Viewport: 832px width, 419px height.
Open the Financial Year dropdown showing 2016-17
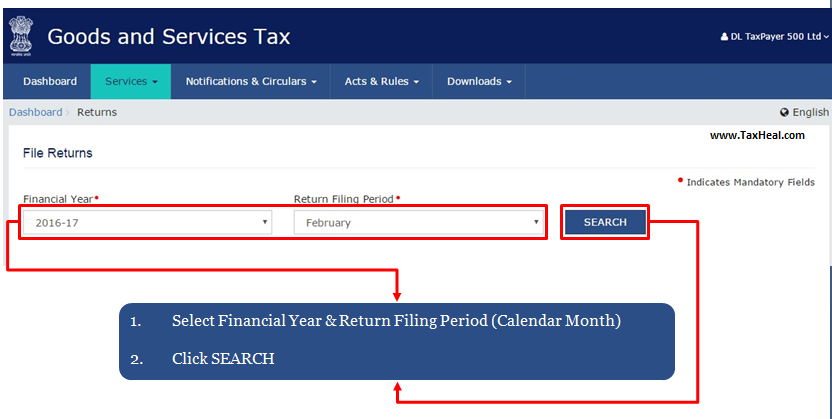click(x=147, y=223)
